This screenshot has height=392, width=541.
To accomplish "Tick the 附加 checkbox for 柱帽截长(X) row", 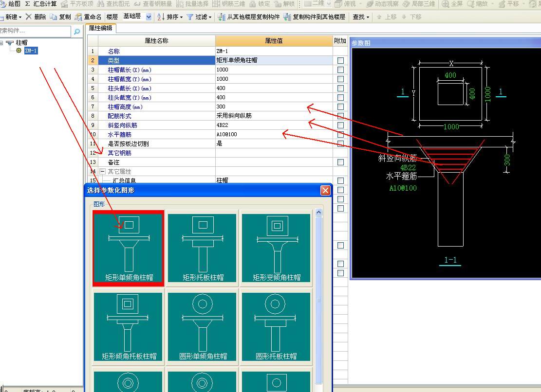I will [x=340, y=70].
